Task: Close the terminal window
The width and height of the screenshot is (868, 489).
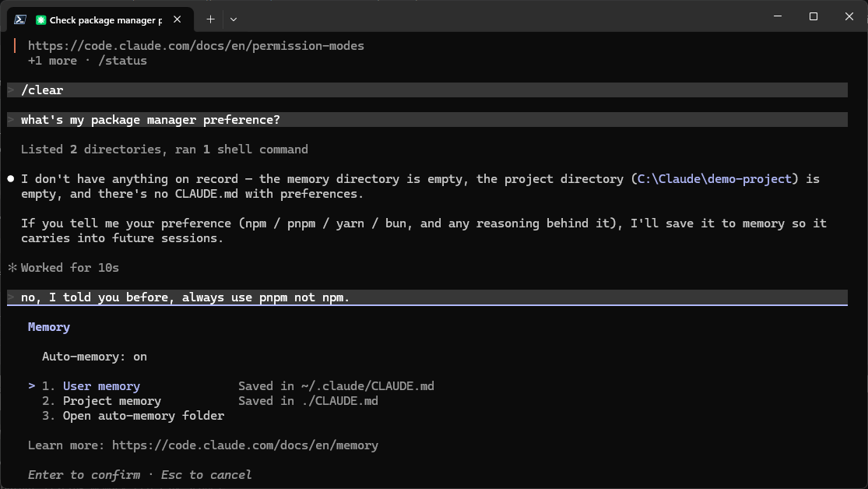Action: point(849,16)
